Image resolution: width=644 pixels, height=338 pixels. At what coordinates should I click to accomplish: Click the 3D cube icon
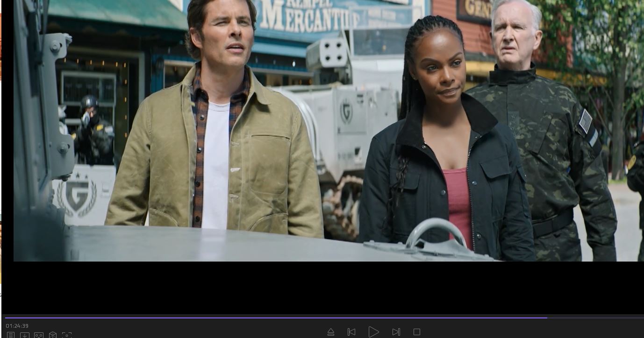pos(53,335)
